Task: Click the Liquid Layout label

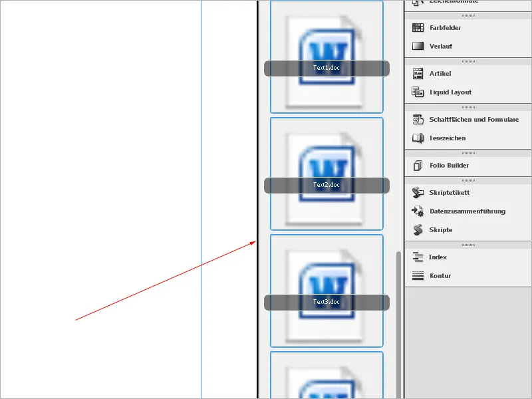Action: tap(451, 92)
